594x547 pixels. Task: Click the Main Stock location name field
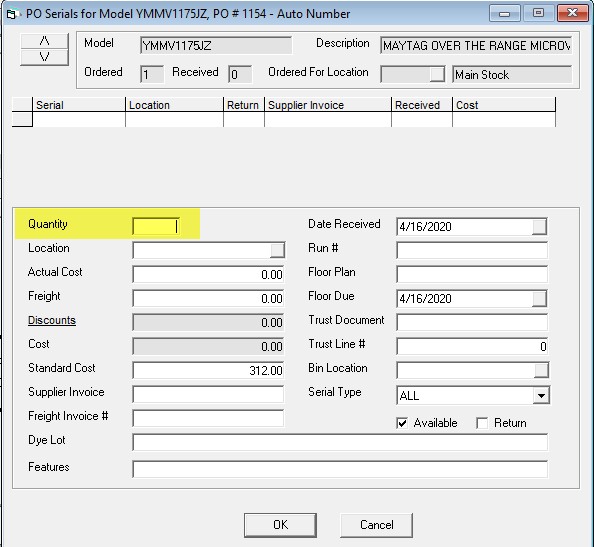click(512, 74)
